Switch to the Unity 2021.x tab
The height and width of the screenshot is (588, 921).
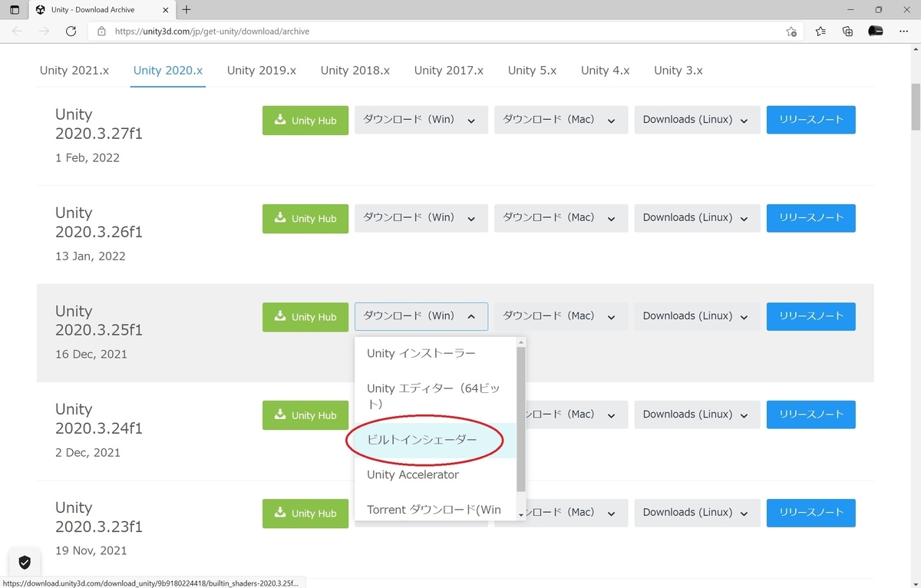tap(74, 70)
